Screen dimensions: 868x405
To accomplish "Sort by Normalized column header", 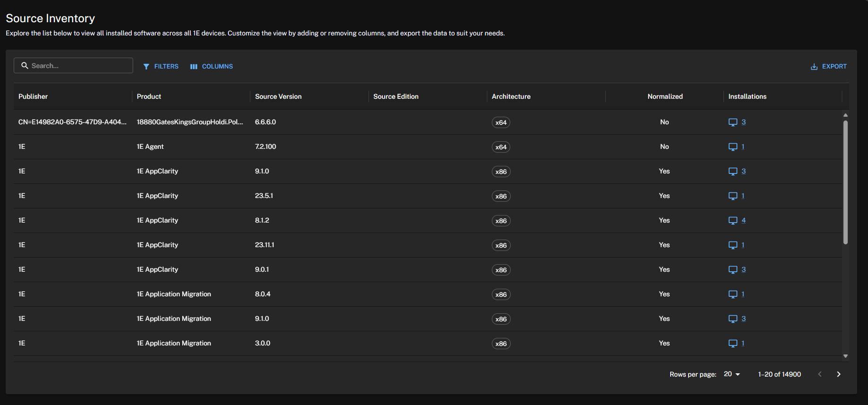I will click(x=665, y=96).
